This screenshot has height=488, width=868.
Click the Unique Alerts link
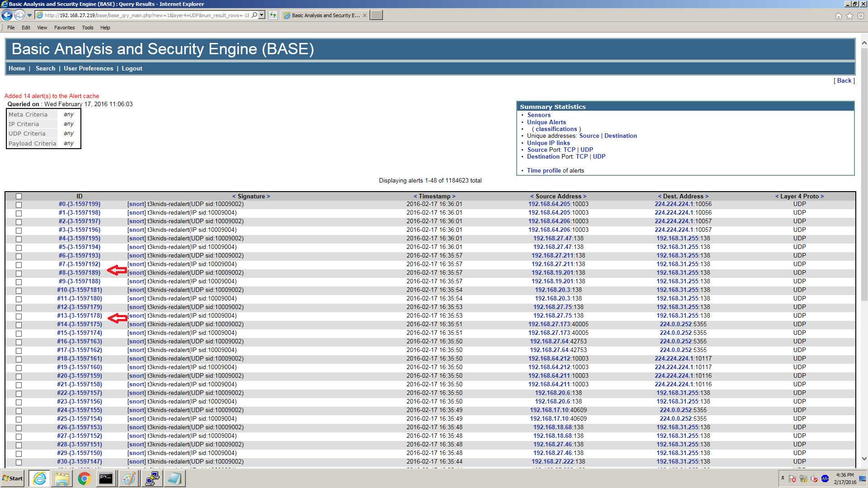(546, 122)
